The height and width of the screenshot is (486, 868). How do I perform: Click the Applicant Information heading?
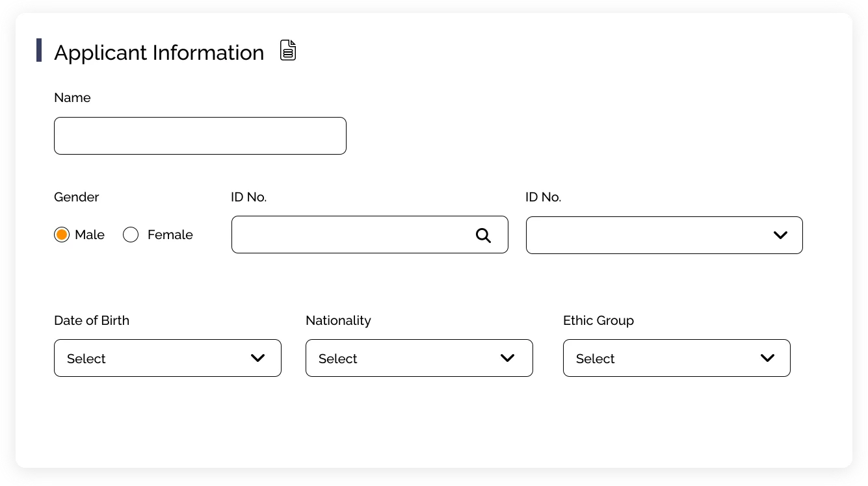(x=159, y=53)
